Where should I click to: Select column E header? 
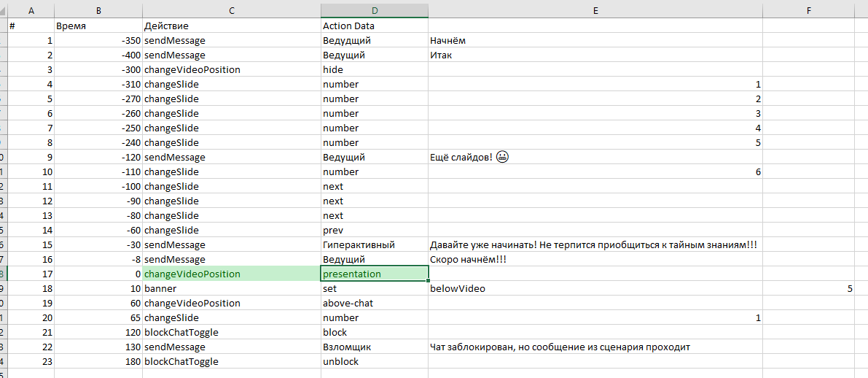pos(595,9)
